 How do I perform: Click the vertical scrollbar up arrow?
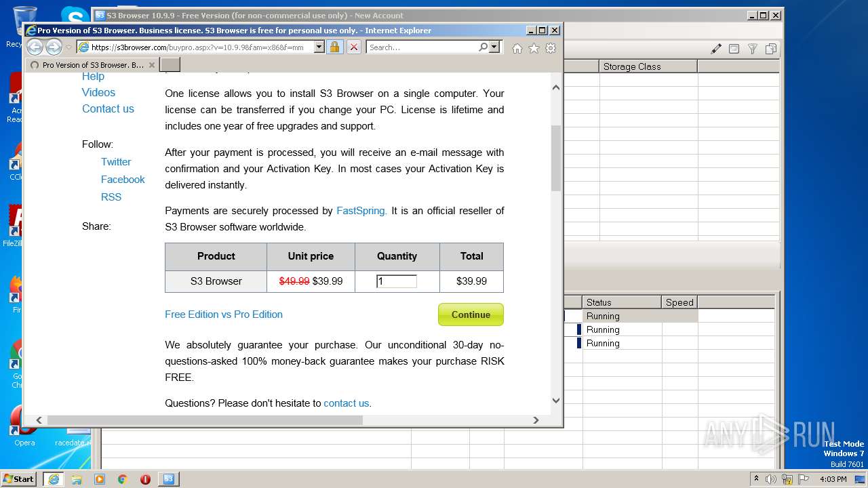(x=556, y=87)
